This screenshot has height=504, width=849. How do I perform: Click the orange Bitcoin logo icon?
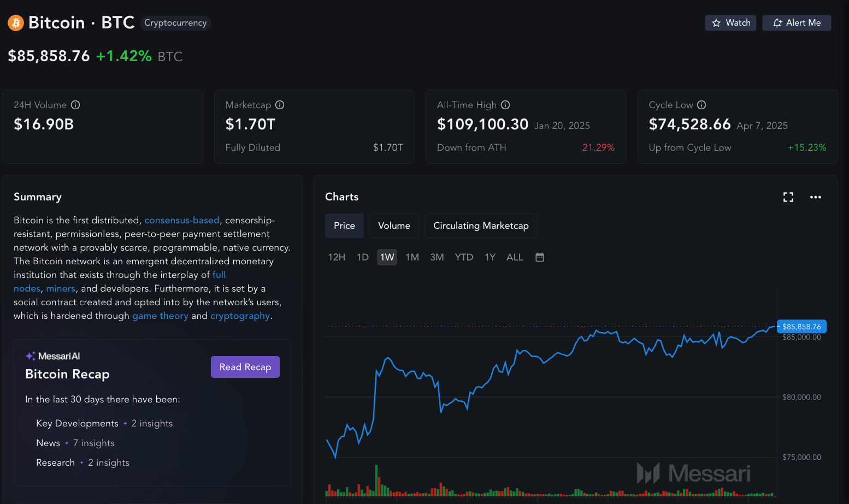point(16,23)
